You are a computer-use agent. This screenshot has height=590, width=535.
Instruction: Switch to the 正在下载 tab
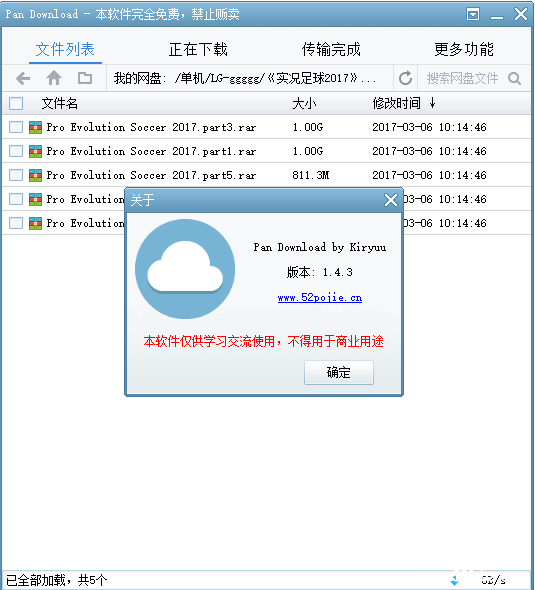pos(198,49)
